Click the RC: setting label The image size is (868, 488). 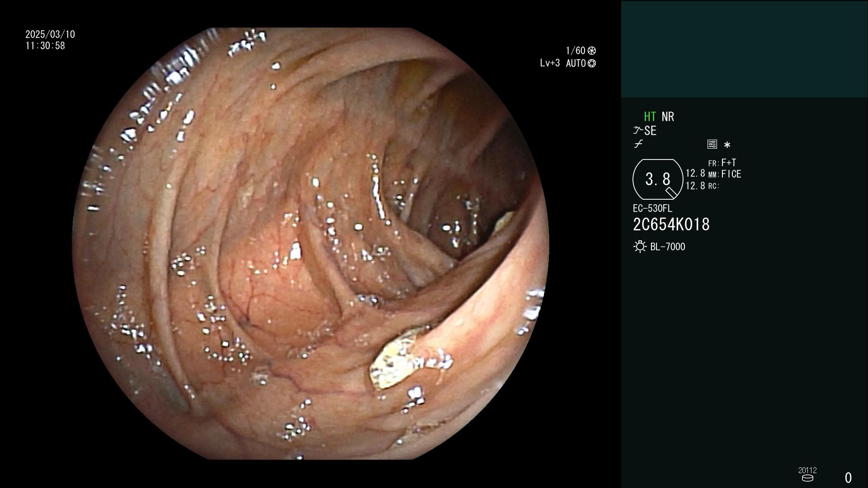[714, 186]
